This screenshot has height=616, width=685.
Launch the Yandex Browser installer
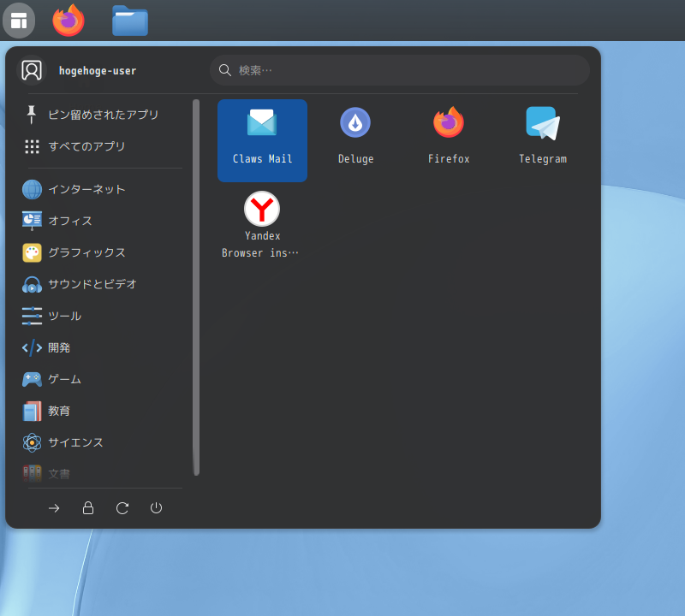(262, 222)
